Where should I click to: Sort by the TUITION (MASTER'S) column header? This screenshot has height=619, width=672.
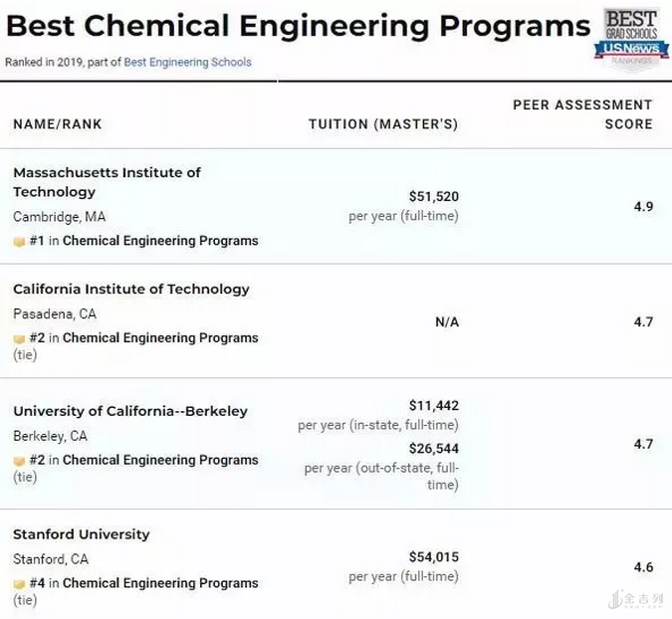[383, 124]
